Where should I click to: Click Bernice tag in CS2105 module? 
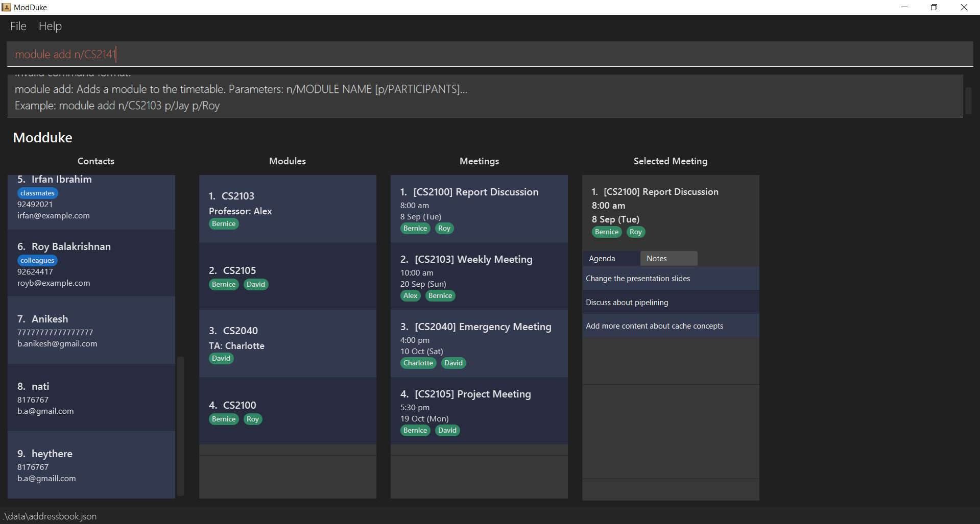point(224,285)
